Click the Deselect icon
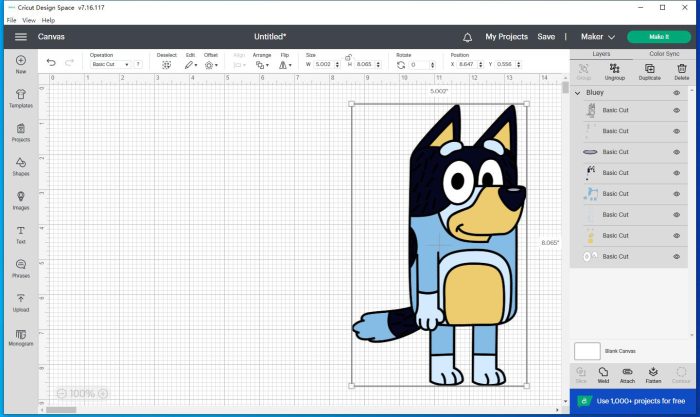This screenshot has height=417, width=700. coord(166,65)
